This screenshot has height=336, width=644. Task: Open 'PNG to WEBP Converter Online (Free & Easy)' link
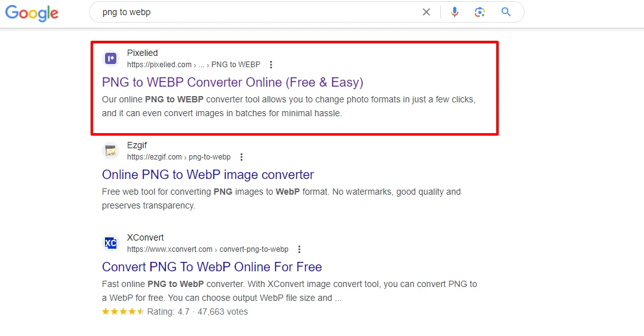tap(233, 82)
